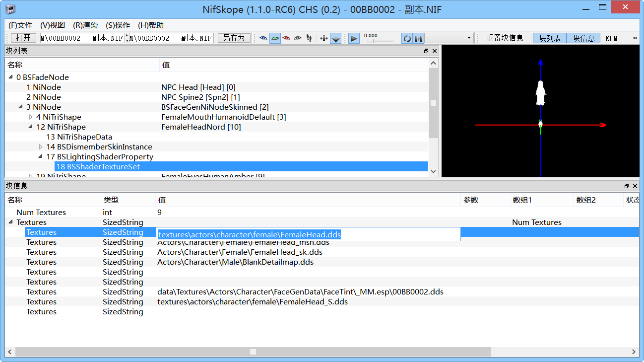Viewport: 644px width, 362px height.
Task: Open the (F)文件 menu
Action: click(20, 25)
